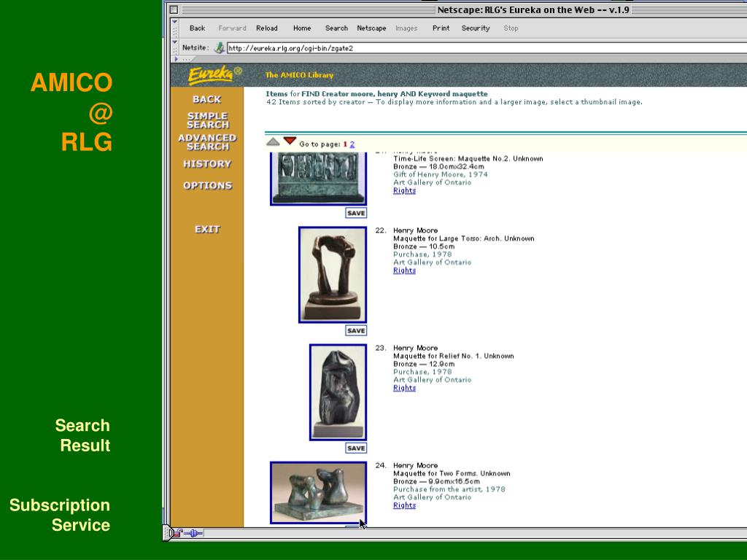The width and height of the screenshot is (747, 560).
Task: Click the Netsite URL address field
Action: [487, 48]
